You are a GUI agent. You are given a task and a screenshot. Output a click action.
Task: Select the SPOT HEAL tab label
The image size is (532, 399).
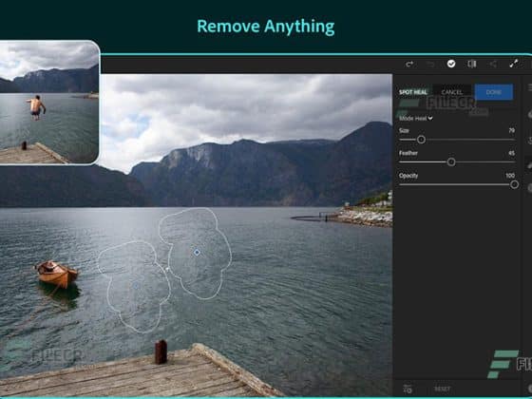point(413,92)
